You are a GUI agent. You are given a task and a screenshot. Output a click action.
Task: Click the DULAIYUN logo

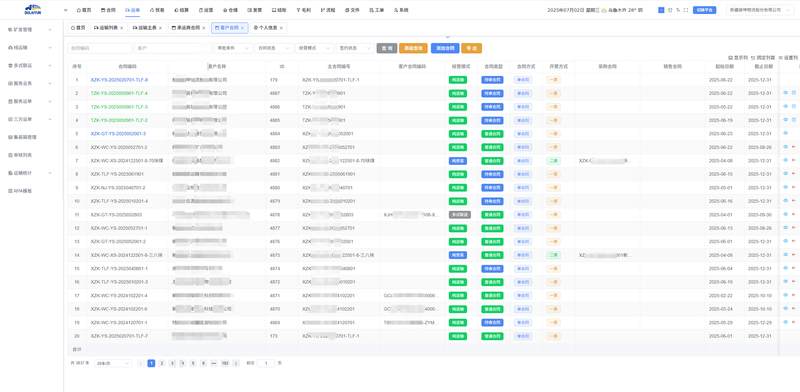32,9
